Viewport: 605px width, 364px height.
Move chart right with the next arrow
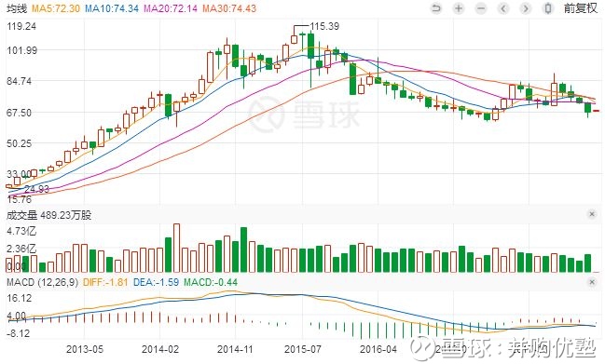pyautogui.click(x=525, y=8)
